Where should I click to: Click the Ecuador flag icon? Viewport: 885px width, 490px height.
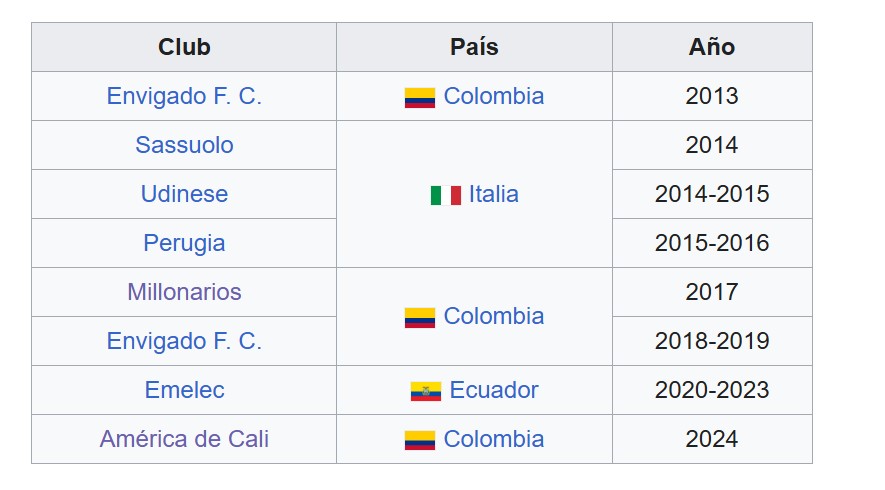coord(426,391)
